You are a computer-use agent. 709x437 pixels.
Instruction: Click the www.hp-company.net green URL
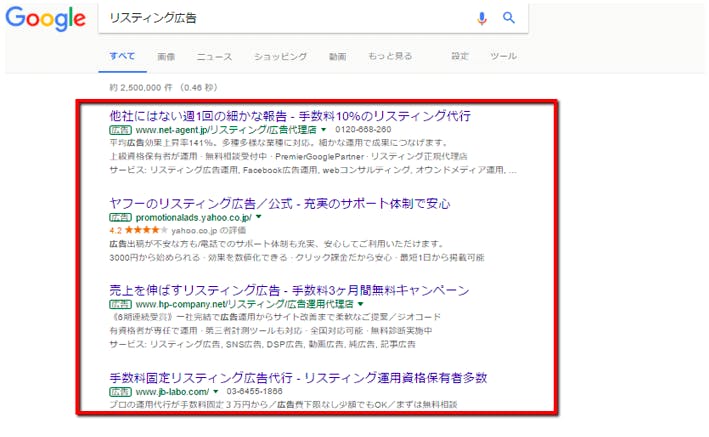click(245, 304)
